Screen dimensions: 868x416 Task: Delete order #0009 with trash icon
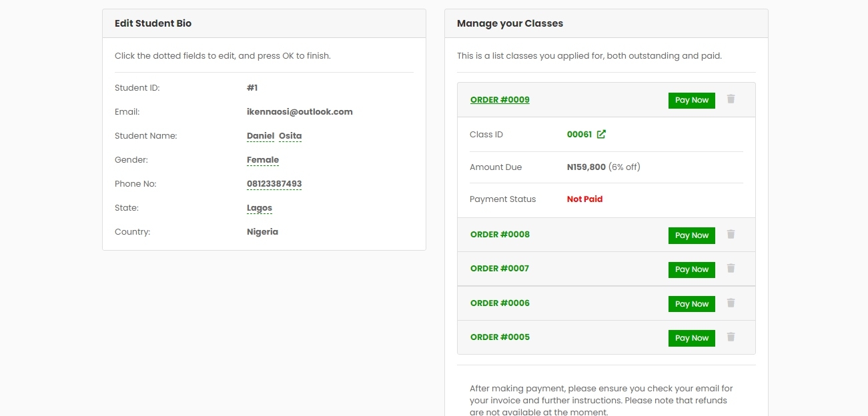point(731,99)
